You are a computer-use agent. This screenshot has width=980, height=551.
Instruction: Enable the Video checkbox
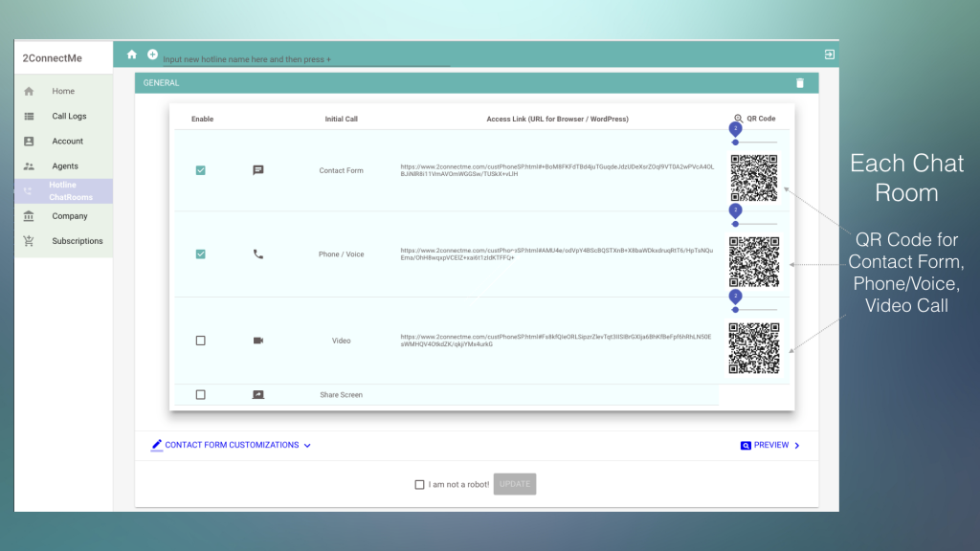click(x=201, y=341)
